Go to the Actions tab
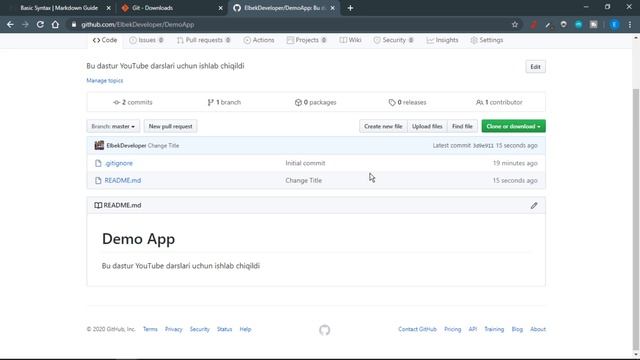Screen dimensions: 640x360 [x=259, y=40]
